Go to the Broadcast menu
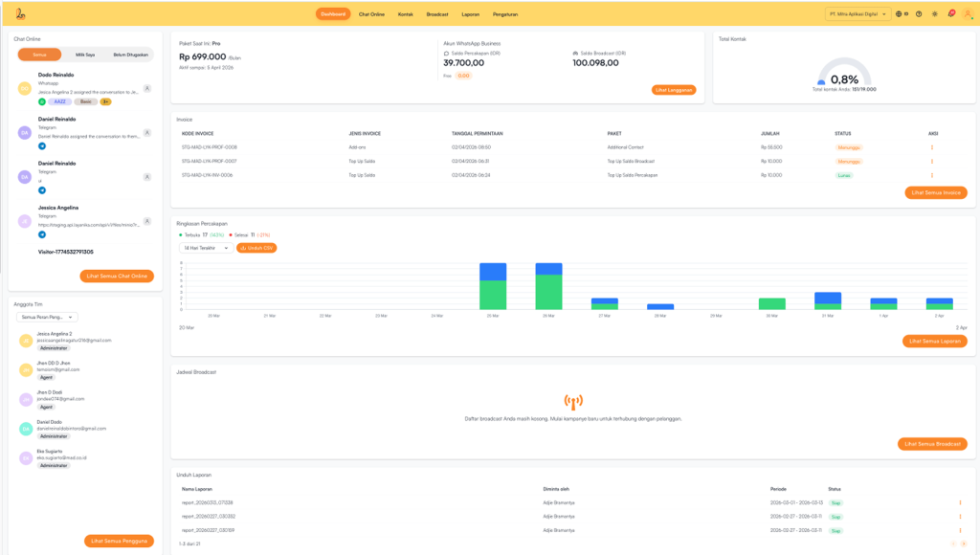 437,14
